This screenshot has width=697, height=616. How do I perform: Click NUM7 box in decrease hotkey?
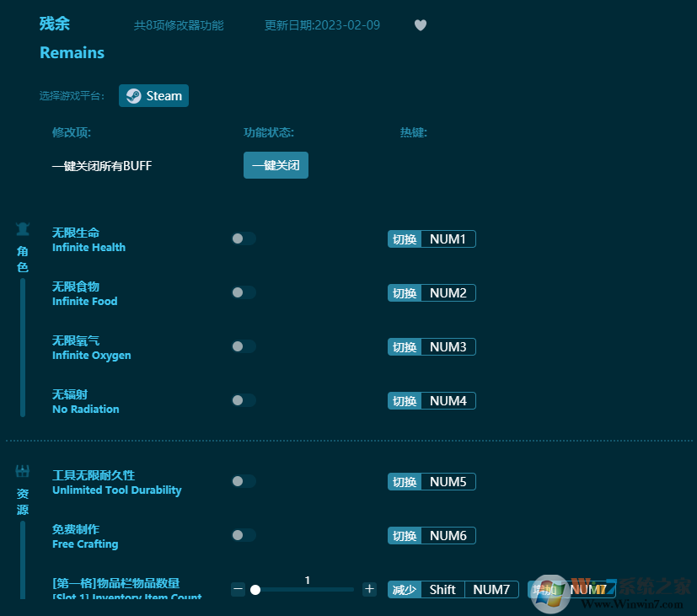[x=491, y=589]
